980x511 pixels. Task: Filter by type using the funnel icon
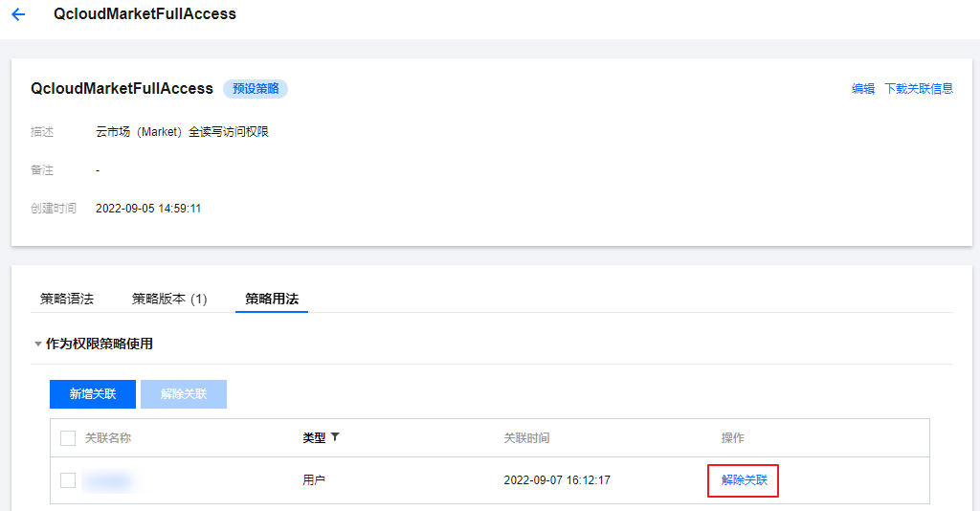tap(335, 437)
